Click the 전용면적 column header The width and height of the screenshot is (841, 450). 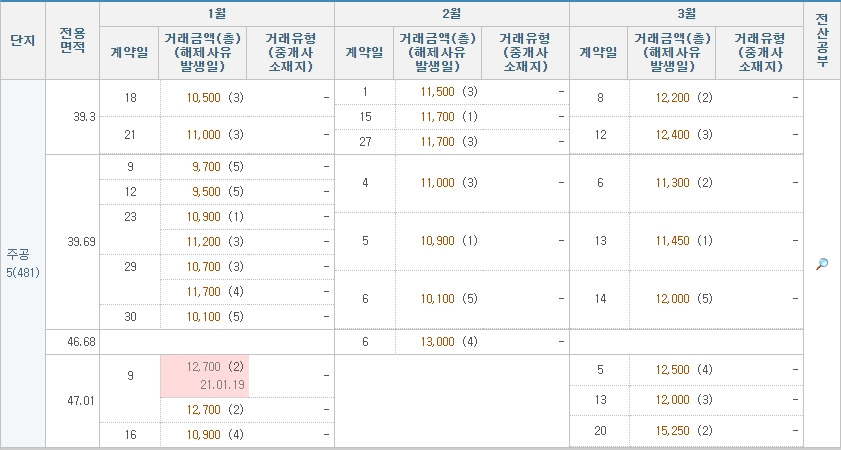72,41
